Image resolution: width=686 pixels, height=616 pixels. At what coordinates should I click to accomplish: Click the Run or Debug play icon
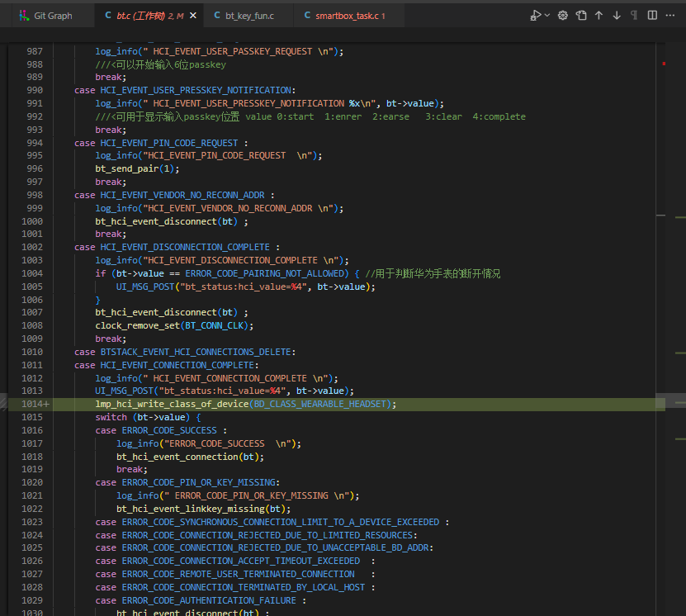[x=536, y=16]
